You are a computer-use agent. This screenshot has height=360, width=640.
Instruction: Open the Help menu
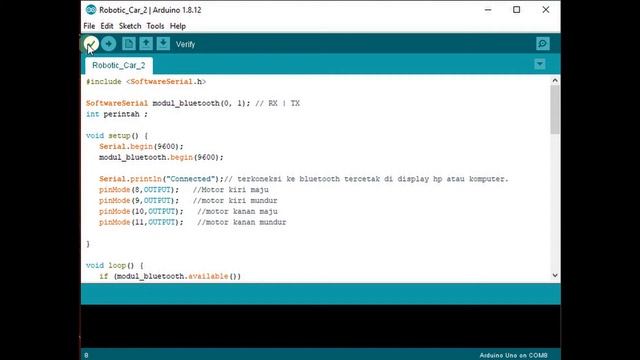(x=178, y=26)
